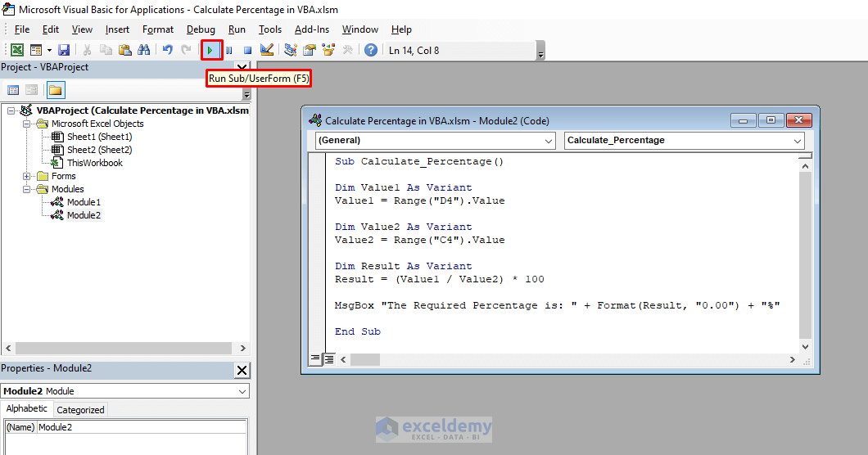Open the Insert menu
The image size is (868, 455).
117,29
